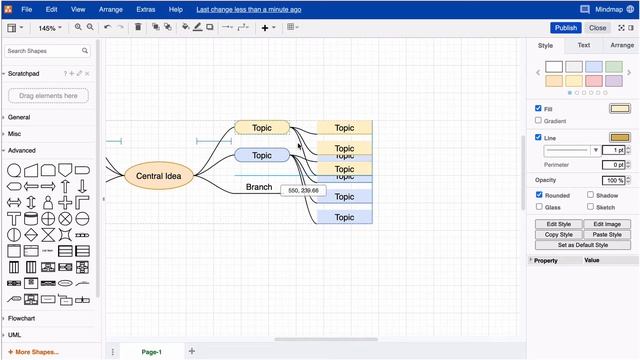Image resolution: width=640 pixels, height=360 pixels.
Task: Click the zoom out magnifier icon
Action: coord(90,27)
